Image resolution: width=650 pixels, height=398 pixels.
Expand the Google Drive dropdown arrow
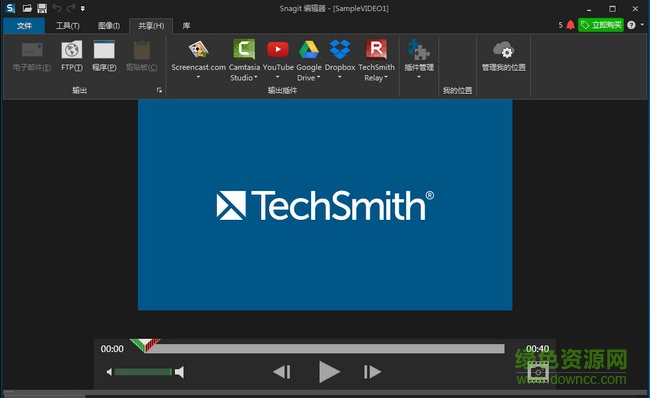pos(318,78)
